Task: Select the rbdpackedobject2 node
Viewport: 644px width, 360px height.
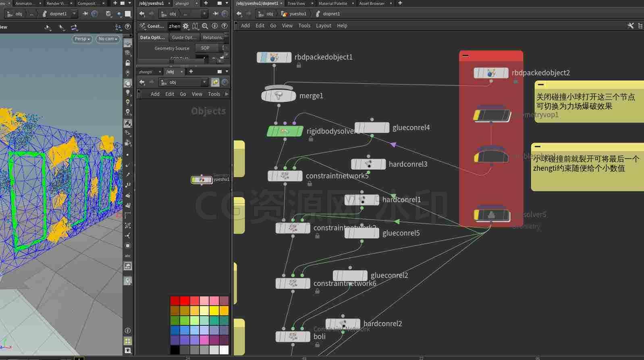Action: click(491, 73)
